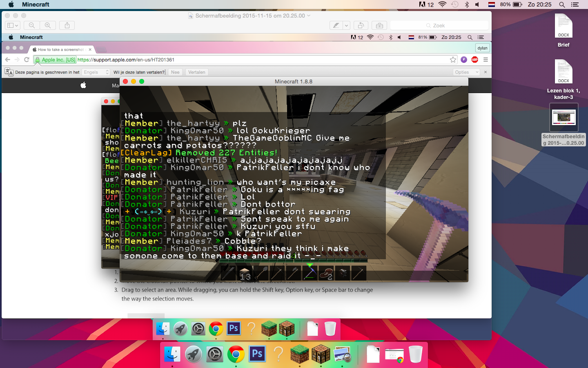Select the 'Lezen blok 1, kader-3' DOCX file on the desktop
The image size is (588, 368).
click(x=563, y=80)
